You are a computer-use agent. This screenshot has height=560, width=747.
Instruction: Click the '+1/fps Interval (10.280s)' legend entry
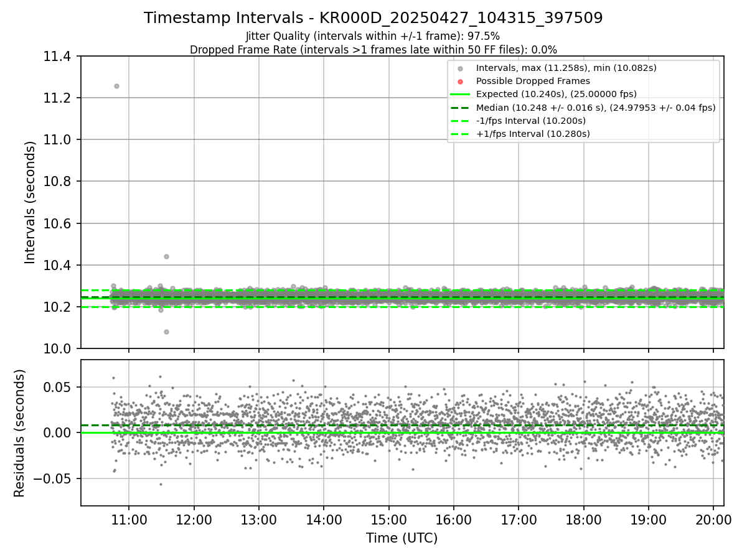coord(533,133)
